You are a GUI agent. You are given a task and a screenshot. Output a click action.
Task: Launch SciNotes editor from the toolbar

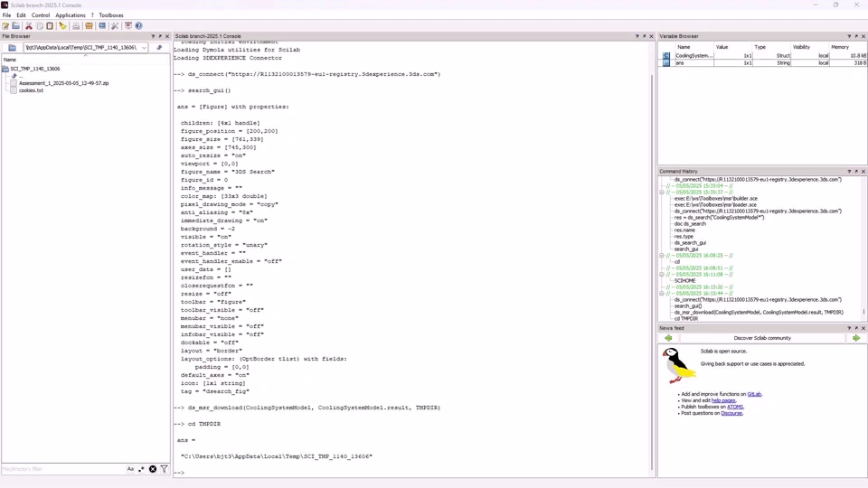coord(5,26)
